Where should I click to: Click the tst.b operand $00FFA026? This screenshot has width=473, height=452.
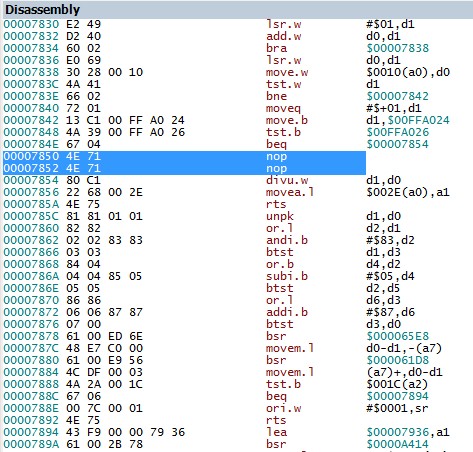click(397, 132)
